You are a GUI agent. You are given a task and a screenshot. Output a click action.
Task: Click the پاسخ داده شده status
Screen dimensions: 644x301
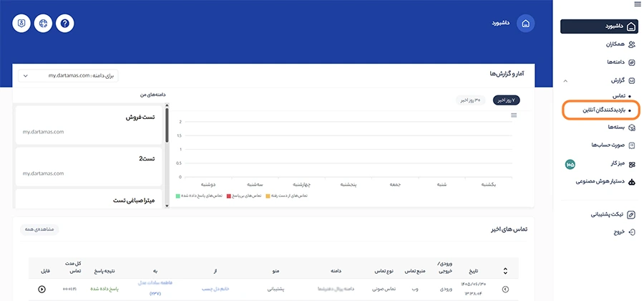click(104, 289)
